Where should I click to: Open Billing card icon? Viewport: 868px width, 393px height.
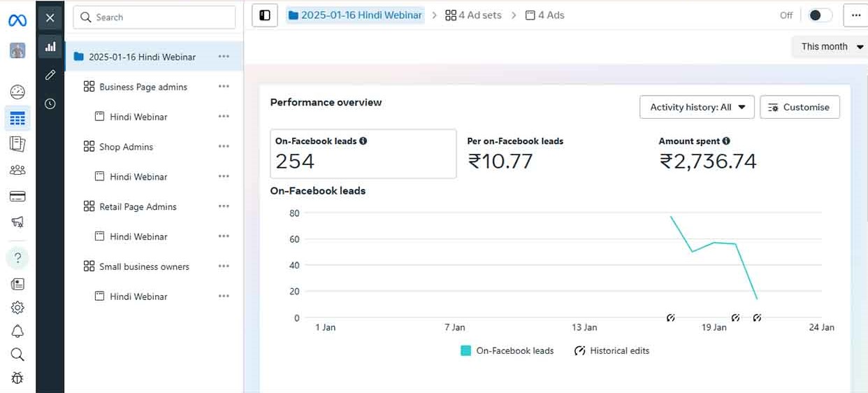[x=17, y=196]
